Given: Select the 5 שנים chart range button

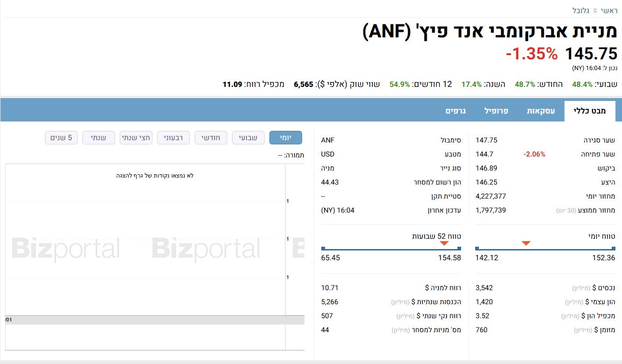Looking at the screenshot, I should [x=61, y=138].
